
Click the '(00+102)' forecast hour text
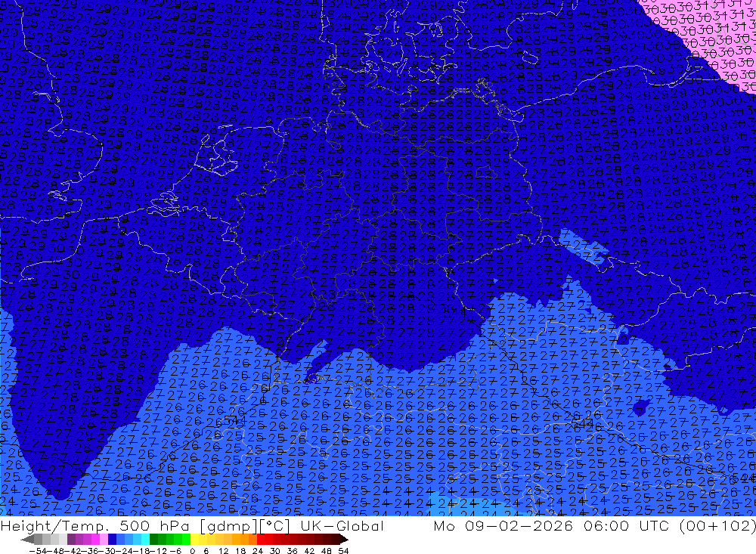(x=717, y=525)
